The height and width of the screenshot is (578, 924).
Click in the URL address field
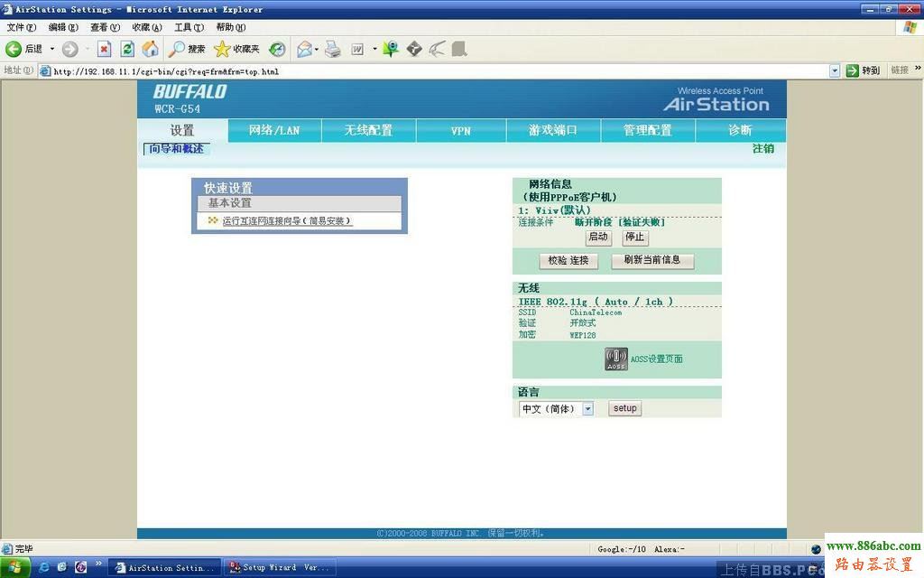(x=433, y=70)
